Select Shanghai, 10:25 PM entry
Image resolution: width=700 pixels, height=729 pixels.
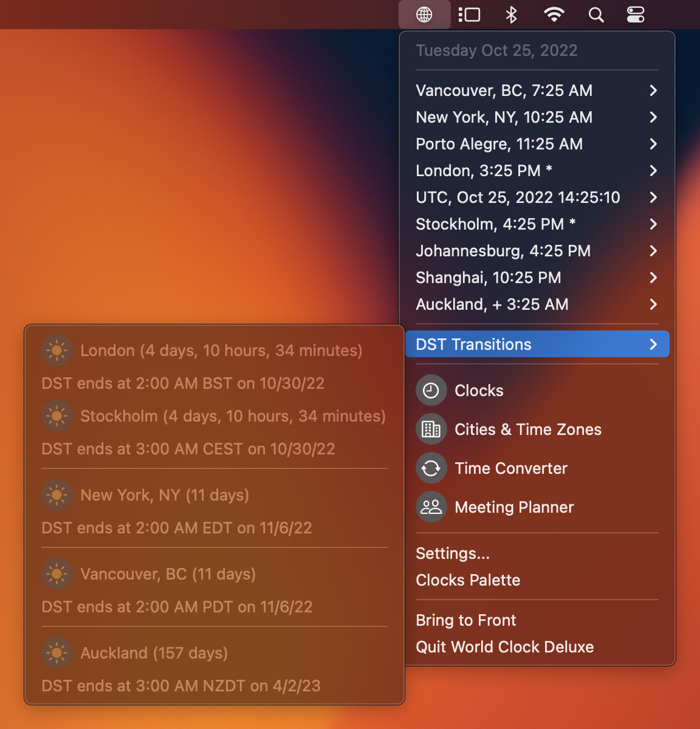click(x=537, y=278)
